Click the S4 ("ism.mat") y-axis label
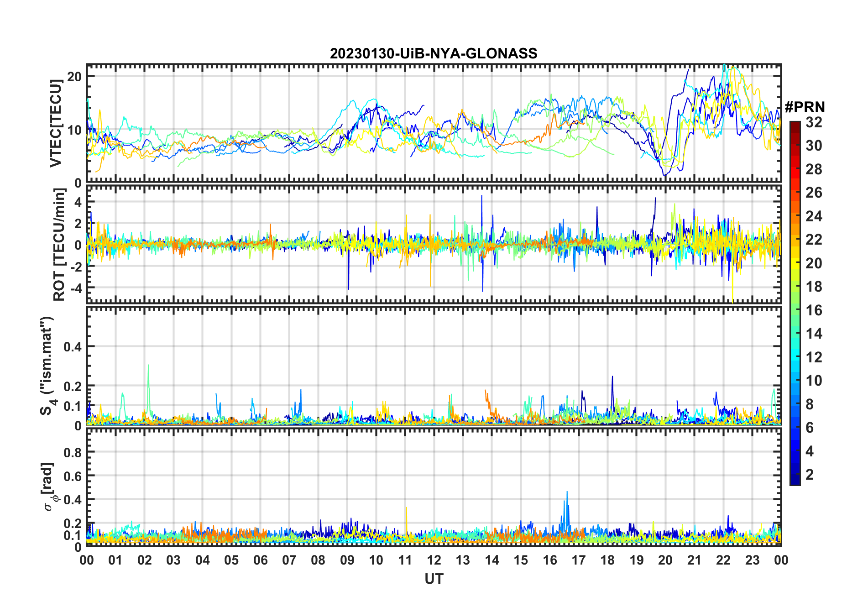 [47, 366]
